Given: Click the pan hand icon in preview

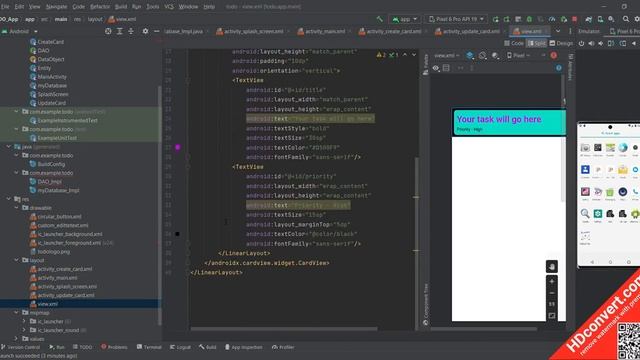Looking at the screenshot, I should click(x=552, y=267).
